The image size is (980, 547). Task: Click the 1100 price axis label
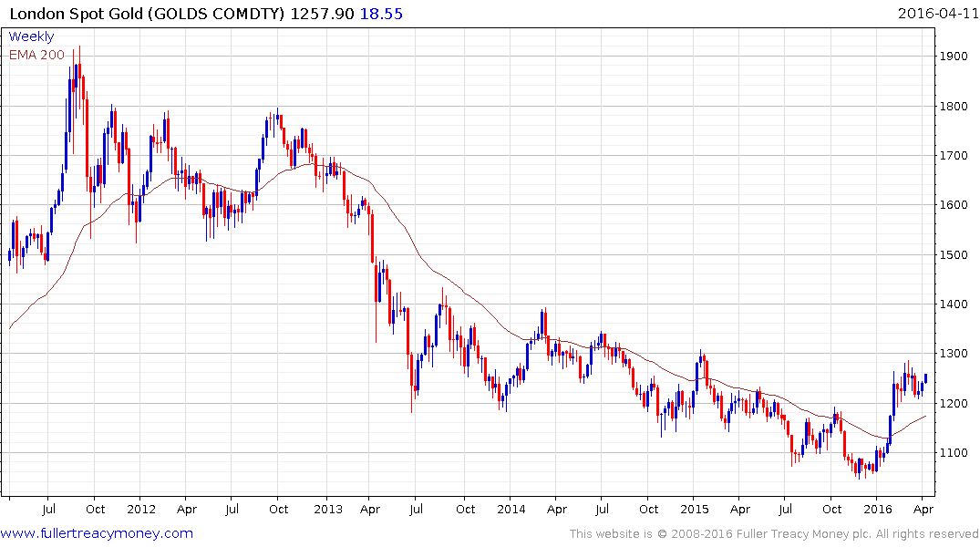[x=954, y=453]
